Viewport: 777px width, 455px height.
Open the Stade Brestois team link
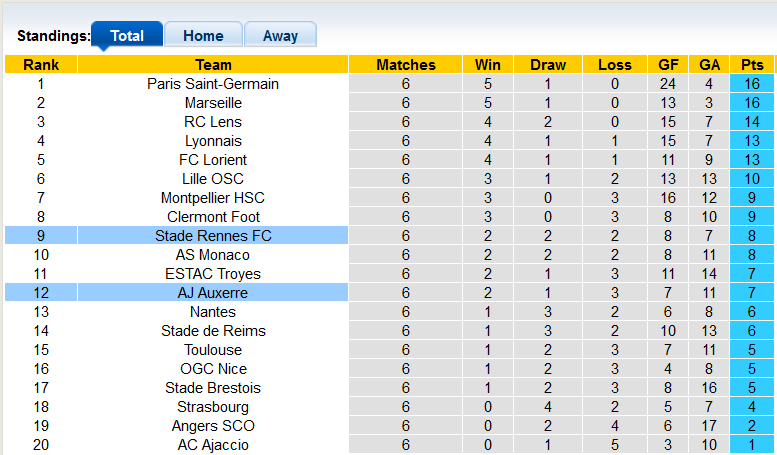(213, 388)
